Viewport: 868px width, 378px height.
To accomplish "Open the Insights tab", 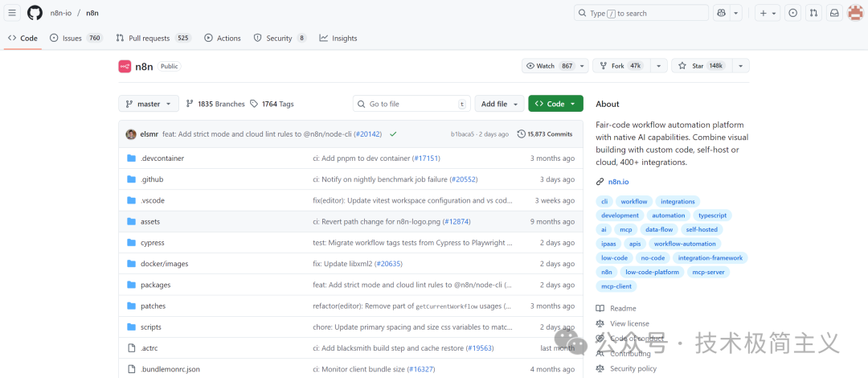I will (x=338, y=39).
